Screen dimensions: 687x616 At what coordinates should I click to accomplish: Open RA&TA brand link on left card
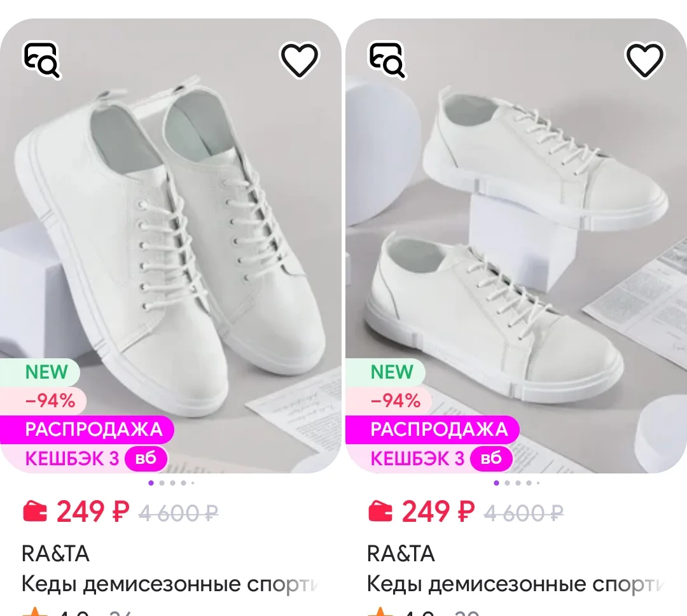click(55, 554)
